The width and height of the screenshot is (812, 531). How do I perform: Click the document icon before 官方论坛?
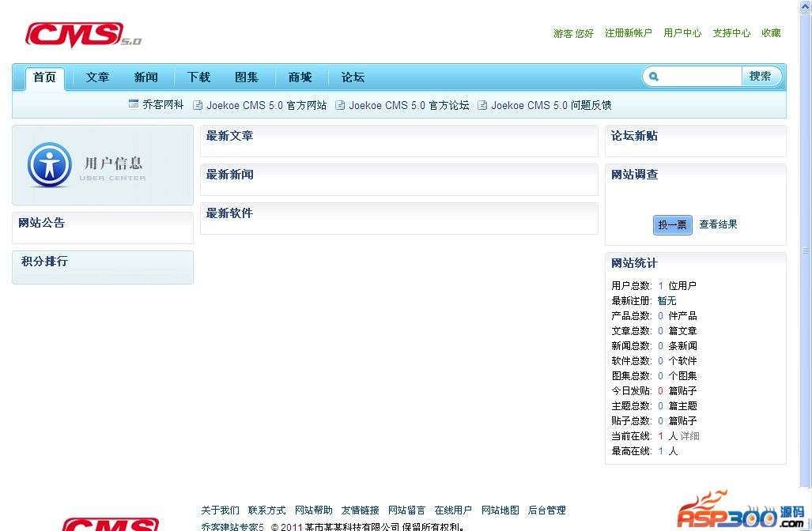pos(340,105)
